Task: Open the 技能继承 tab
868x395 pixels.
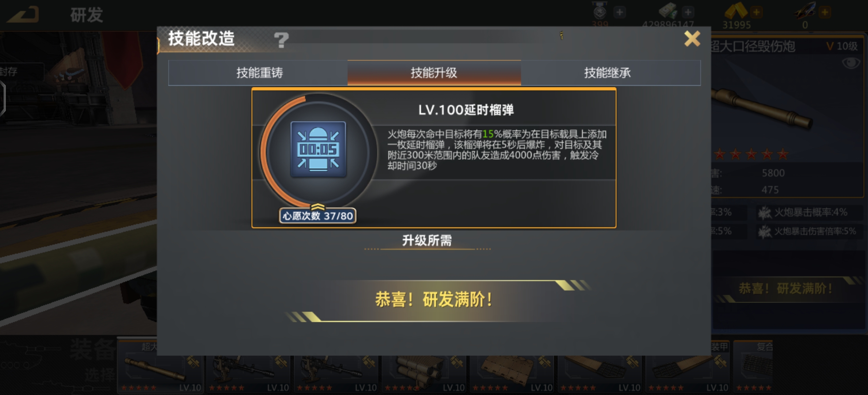Action: point(608,73)
